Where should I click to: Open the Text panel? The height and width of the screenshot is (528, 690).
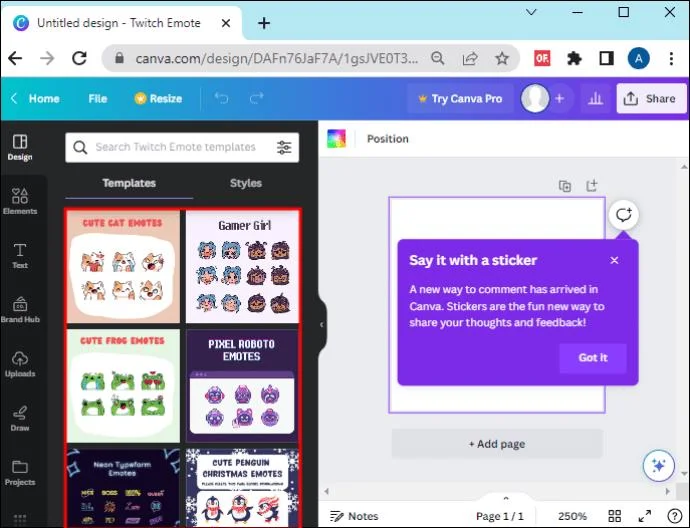(20, 256)
